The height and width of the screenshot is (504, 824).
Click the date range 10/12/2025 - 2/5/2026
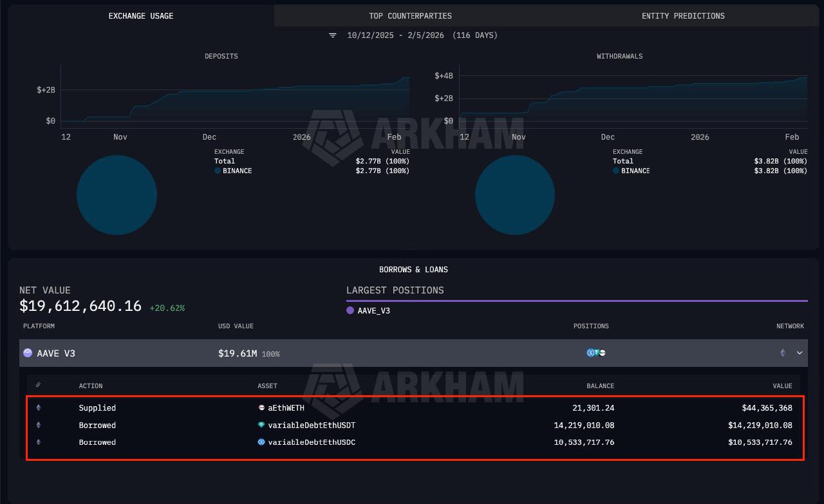(x=396, y=35)
